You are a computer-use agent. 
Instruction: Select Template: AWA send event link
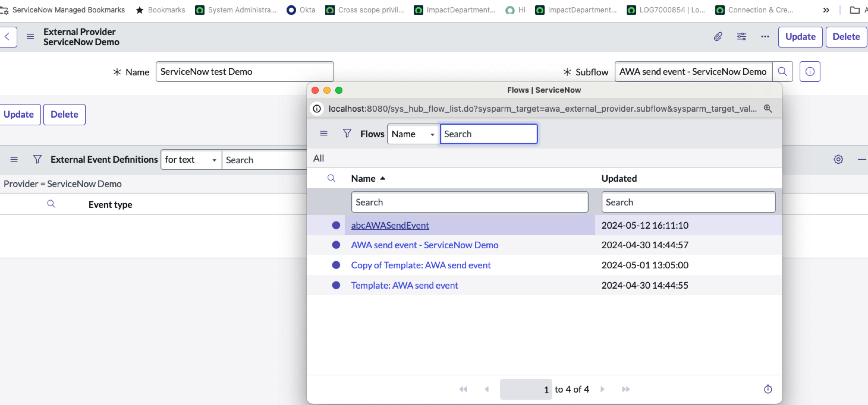404,285
